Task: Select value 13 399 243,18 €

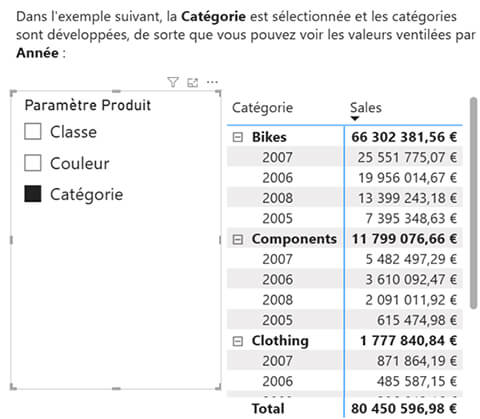Action: click(x=407, y=198)
